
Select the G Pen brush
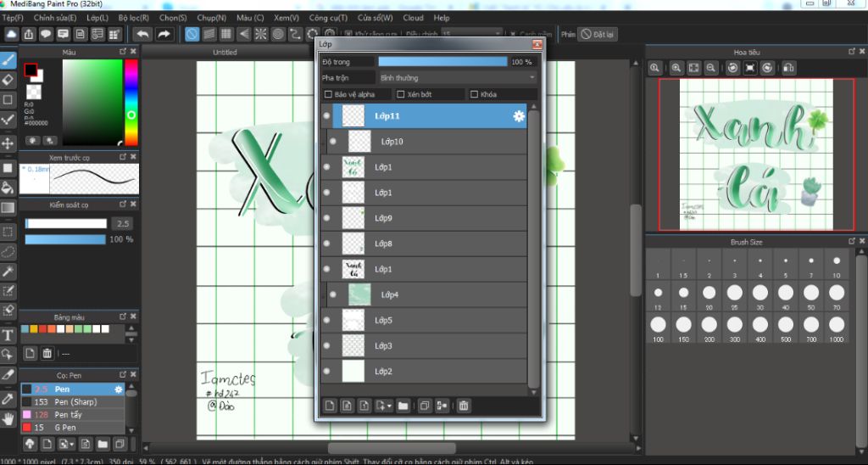coord(73,428)
